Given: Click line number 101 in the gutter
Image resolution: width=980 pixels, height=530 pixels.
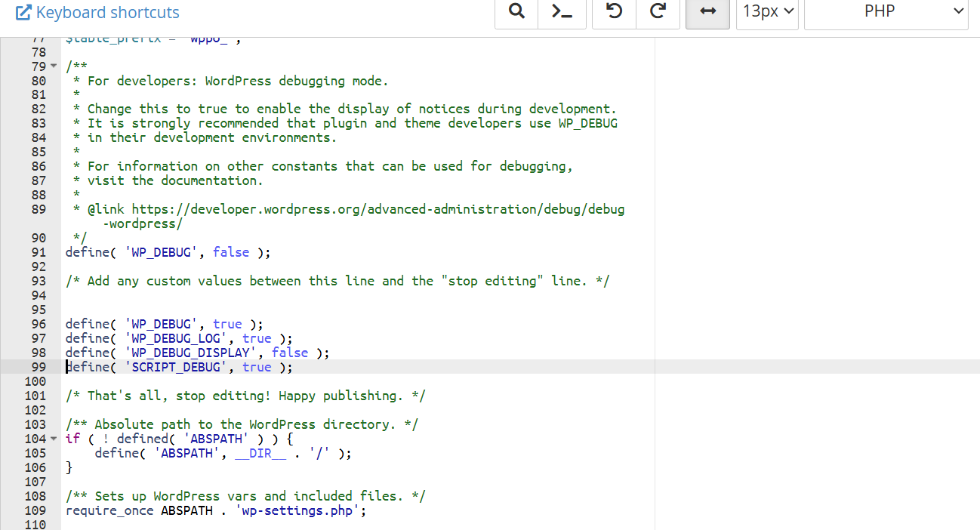Looking at the screenshot, I should 35,396.
